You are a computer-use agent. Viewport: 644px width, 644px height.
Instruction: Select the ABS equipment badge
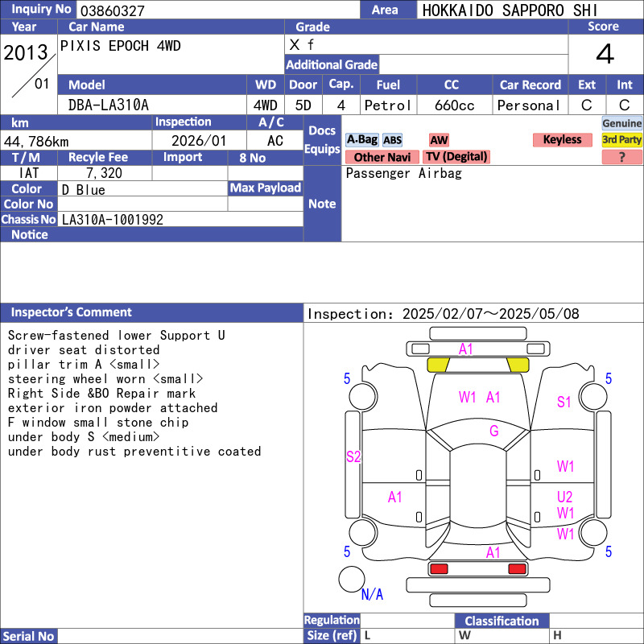[392, 140]
